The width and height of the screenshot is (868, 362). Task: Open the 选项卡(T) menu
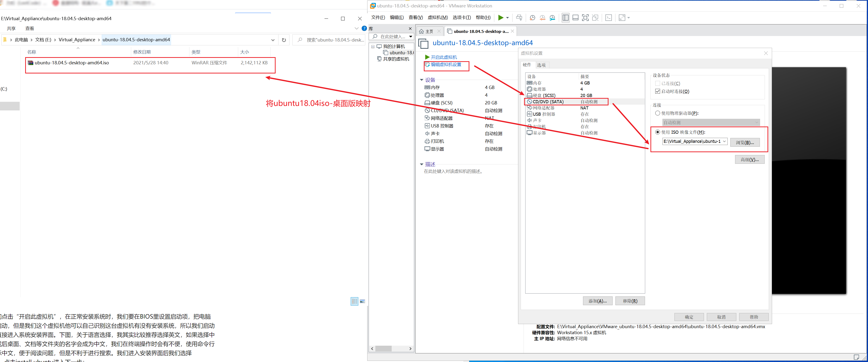click(x=462, y=18)
